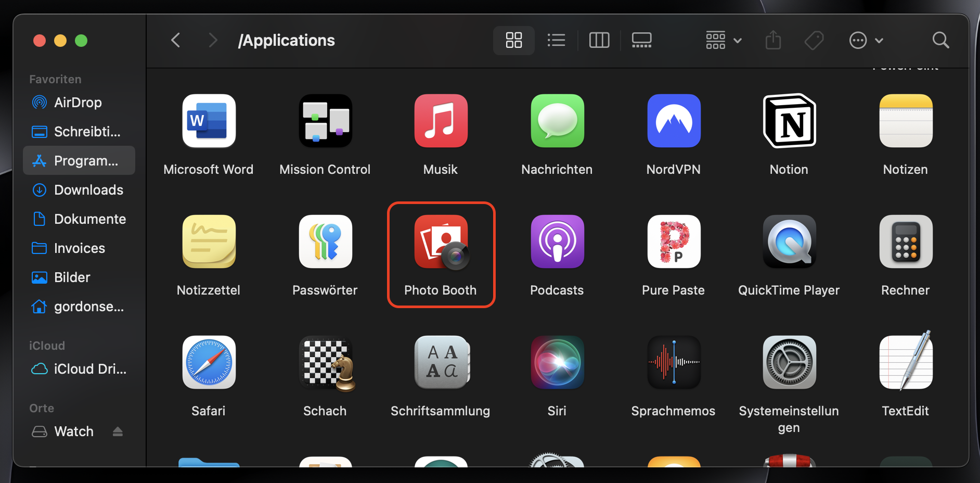
Task: Go back with the left chevron
Action: tap(176, 40)
